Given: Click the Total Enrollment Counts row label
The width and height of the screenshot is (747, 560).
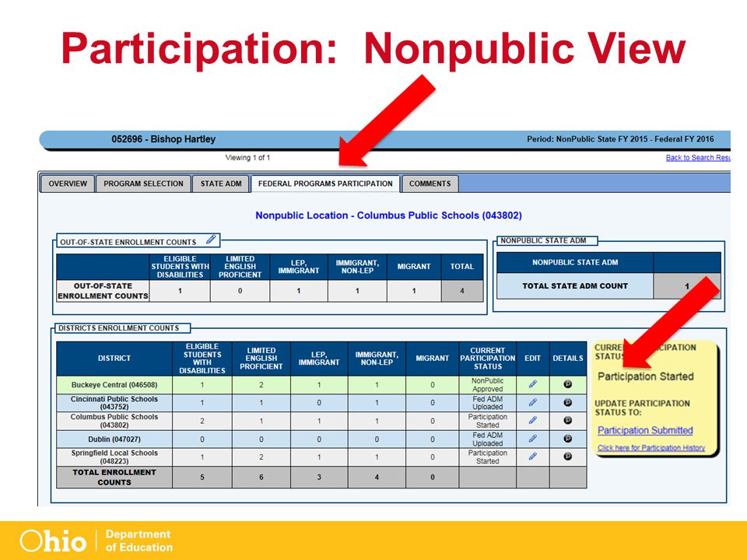Looking at the screenshot, I should pyautogui.click(x=114, y=477).
